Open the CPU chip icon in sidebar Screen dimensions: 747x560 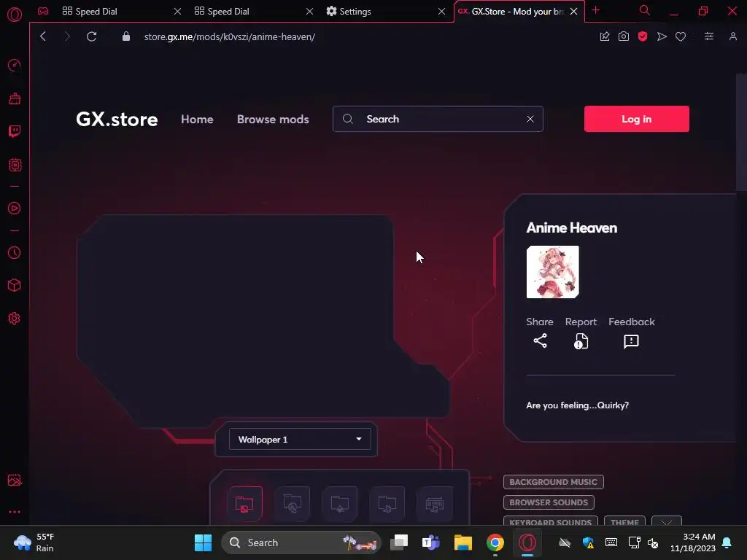coord(15,165)
